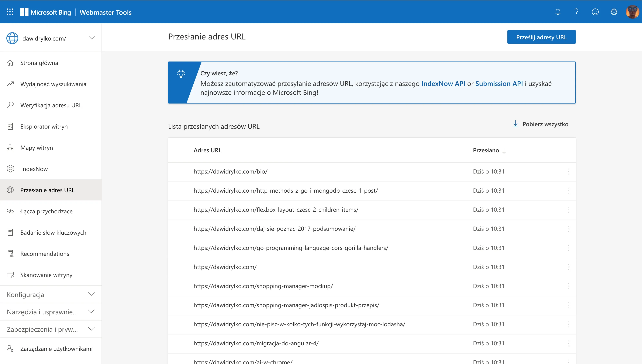Viewport: 642px width, 364px height.
Task: Open the notifications bell
Action: pyautogui.click(x=558, y=12)
